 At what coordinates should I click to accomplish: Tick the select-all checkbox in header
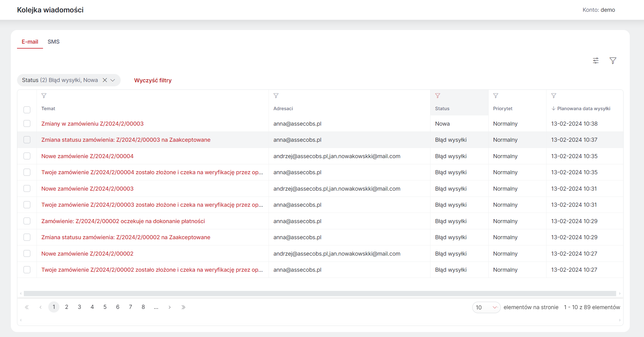pos(27,110)
